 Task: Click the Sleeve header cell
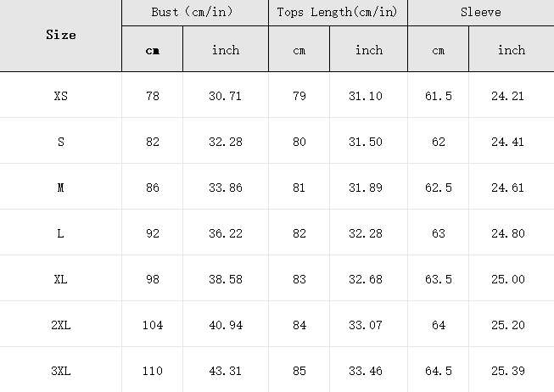coord(481,13)
